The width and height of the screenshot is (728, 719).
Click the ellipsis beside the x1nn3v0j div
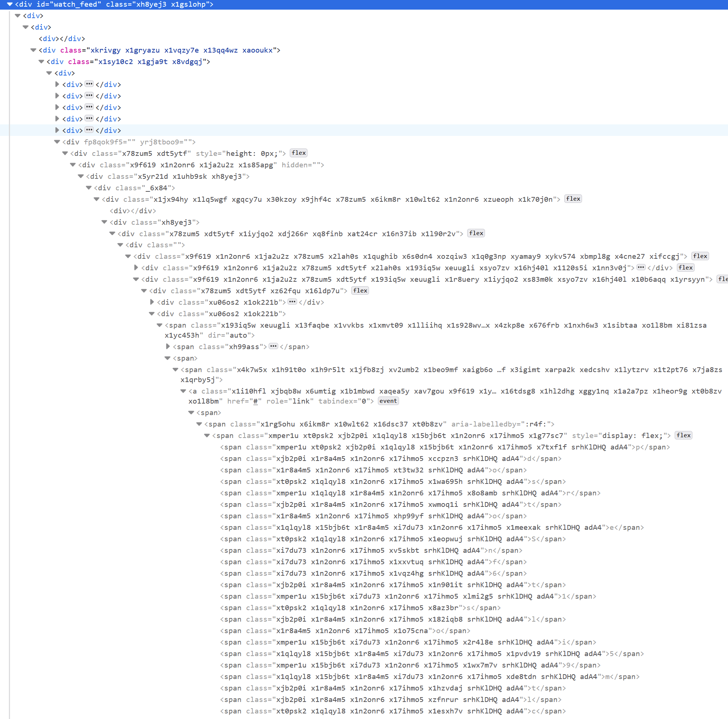[641, 267]
